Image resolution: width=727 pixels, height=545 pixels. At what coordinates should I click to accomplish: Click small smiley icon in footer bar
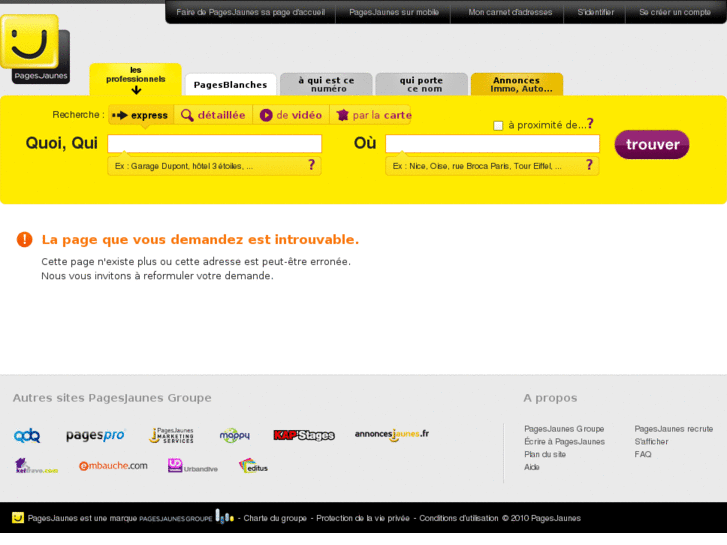[x=18, y=518]
